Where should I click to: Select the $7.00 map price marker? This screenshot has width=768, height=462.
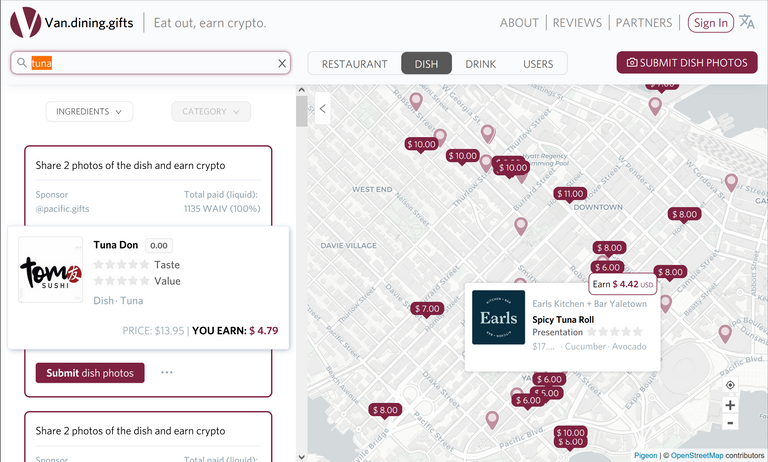427,309
